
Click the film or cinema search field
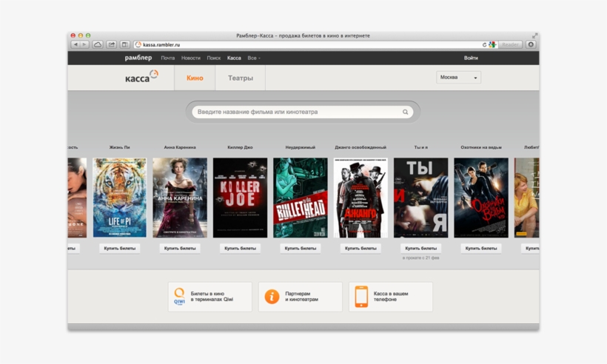[303, 112]
